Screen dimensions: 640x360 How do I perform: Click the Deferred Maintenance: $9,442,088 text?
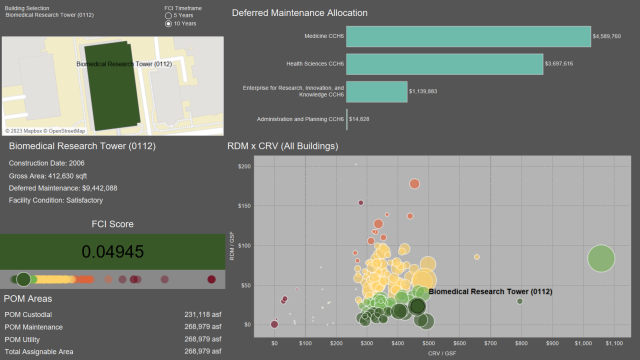point(63,188)
